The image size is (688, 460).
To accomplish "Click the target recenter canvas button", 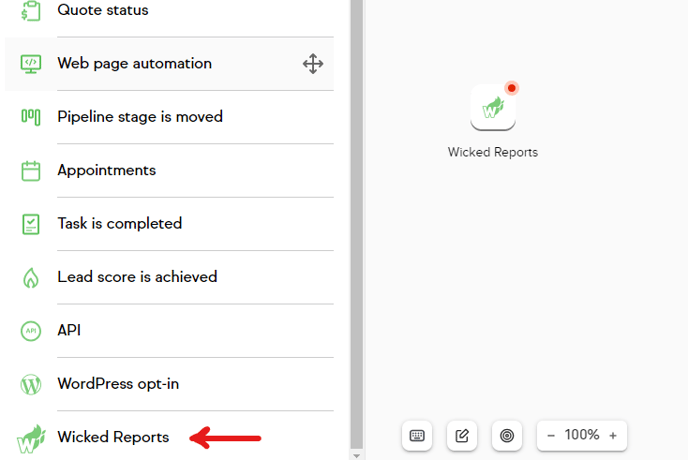I will pyautogui.click(x=507, y=435).
